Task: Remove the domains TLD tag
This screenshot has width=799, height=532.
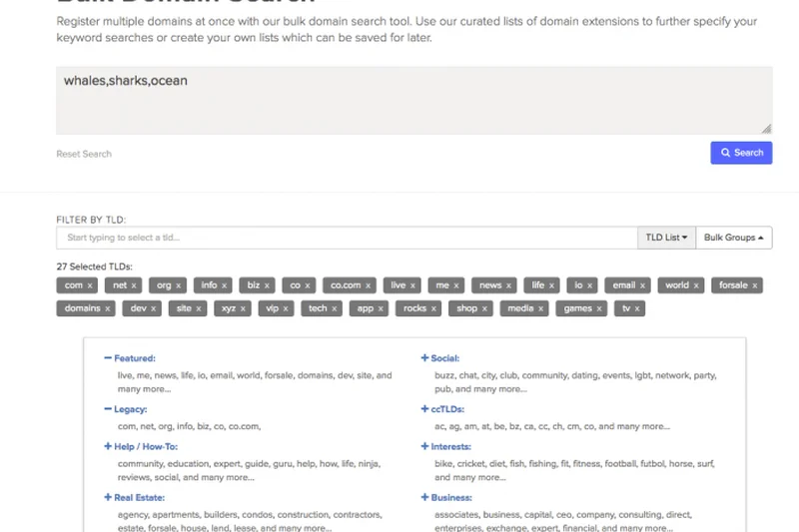Action: pyautogui.click(x=108, y=309)
